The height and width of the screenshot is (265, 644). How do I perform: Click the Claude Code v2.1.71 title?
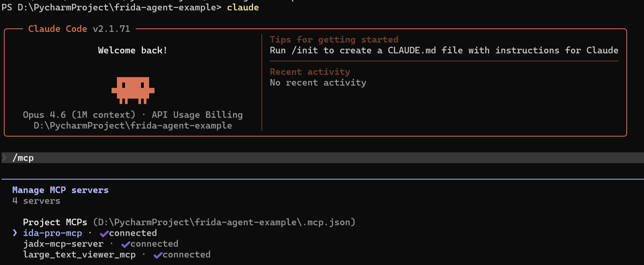[79, 29]
